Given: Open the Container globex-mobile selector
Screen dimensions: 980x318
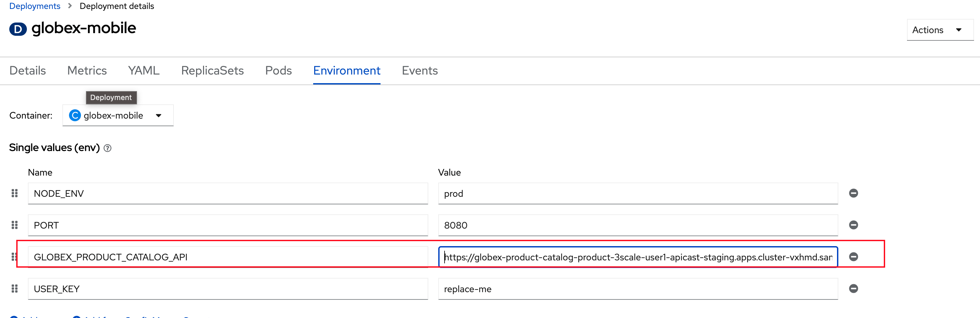Looking at the screenshot, I should [118, 115].
